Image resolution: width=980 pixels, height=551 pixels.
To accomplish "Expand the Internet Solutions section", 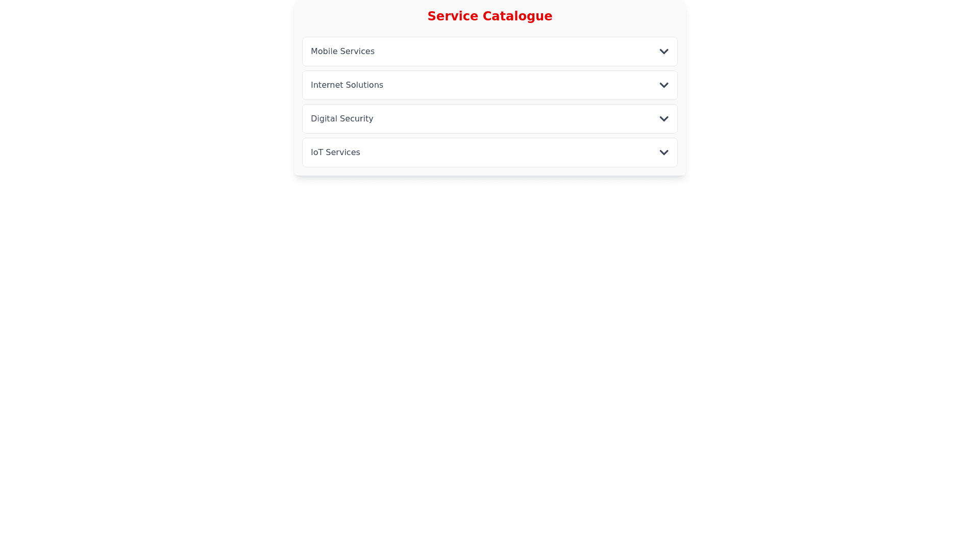I will [489, 85].
